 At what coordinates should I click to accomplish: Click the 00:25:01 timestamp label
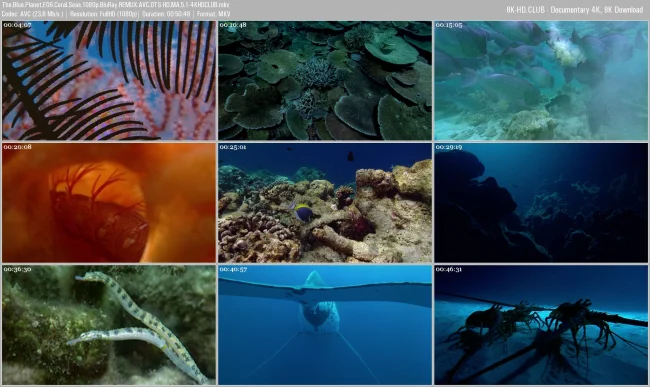(x=233, y=147)
